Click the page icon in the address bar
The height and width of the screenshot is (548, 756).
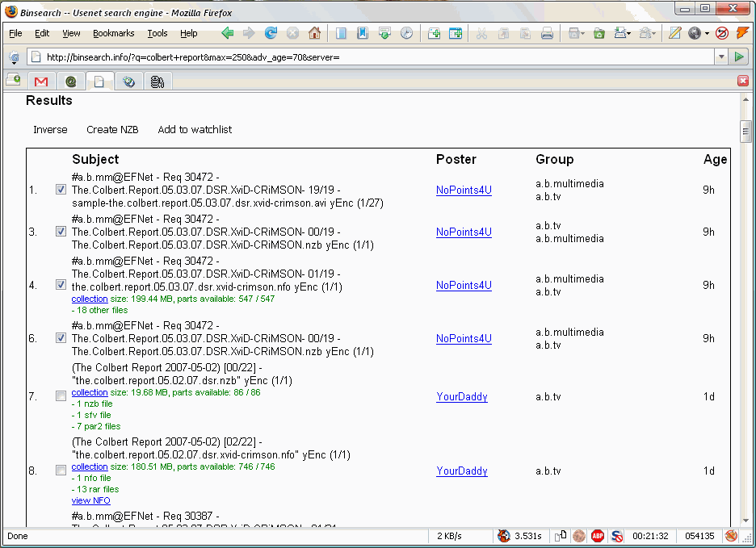tap(36, 56)
